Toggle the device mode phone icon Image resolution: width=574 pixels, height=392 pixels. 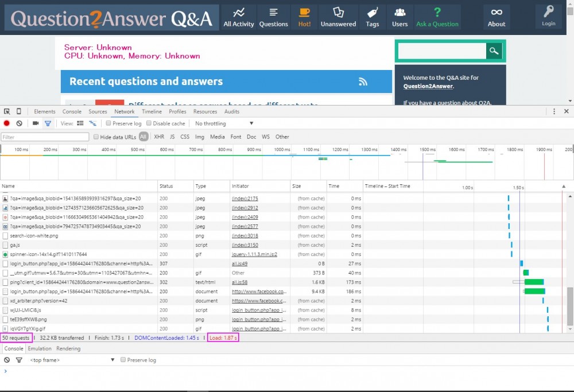(19, 111)
